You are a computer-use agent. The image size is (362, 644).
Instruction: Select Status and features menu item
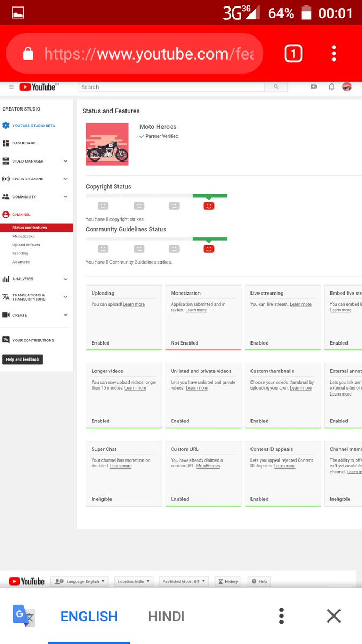click(x=36, y=228)
